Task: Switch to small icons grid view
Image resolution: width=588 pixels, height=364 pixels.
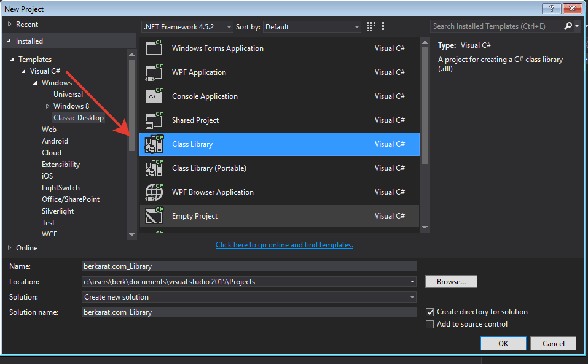Action: click(371, 26)
